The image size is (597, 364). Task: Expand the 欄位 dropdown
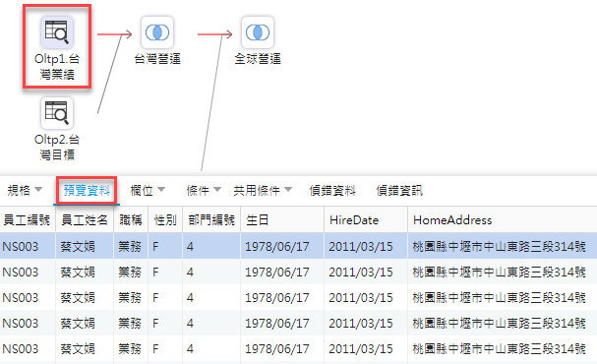click(x=148, y=190)
